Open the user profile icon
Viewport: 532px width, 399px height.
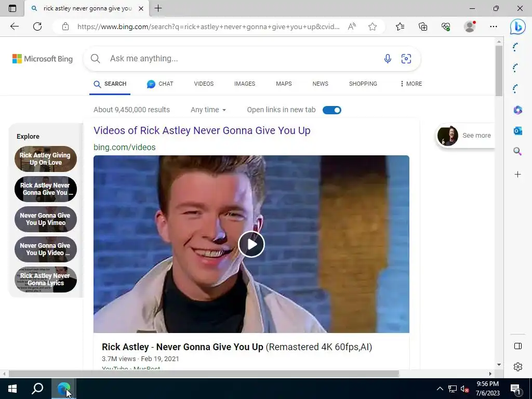(x=470, y=26)
